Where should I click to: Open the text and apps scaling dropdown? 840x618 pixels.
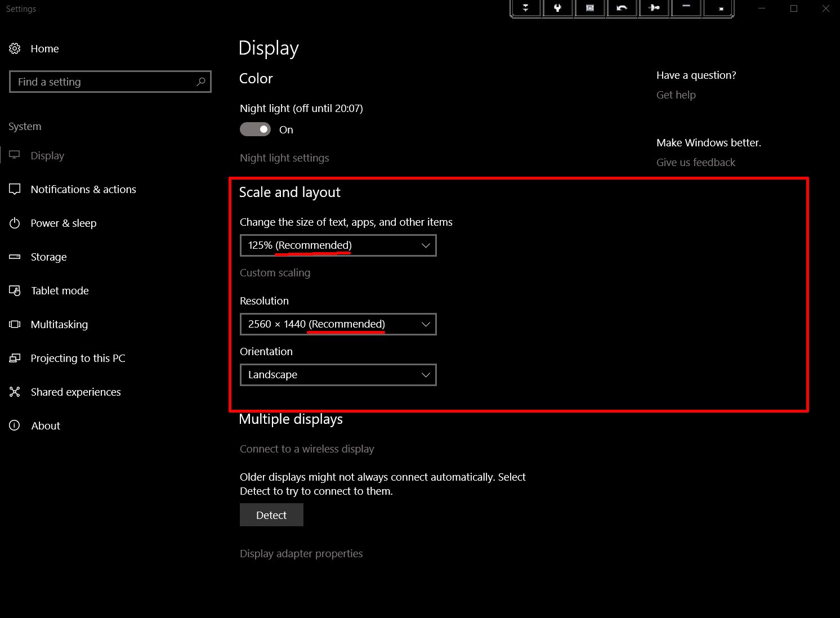click(338, 245)
